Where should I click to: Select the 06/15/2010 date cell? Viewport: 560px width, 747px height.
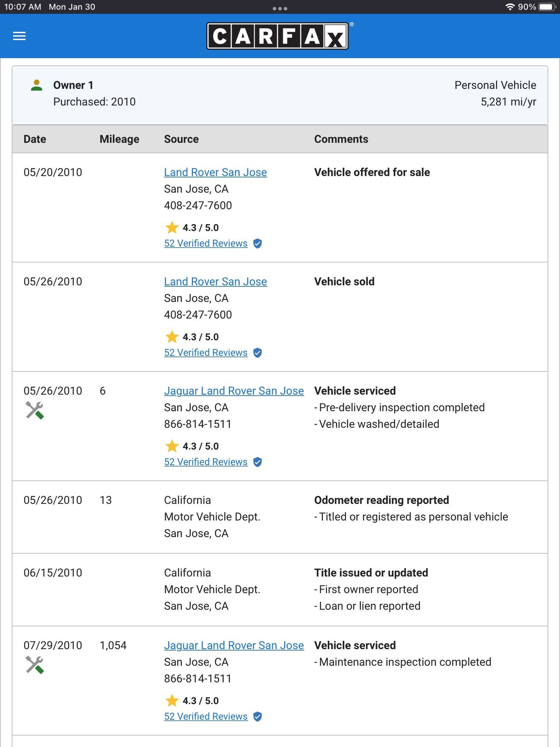53,573
